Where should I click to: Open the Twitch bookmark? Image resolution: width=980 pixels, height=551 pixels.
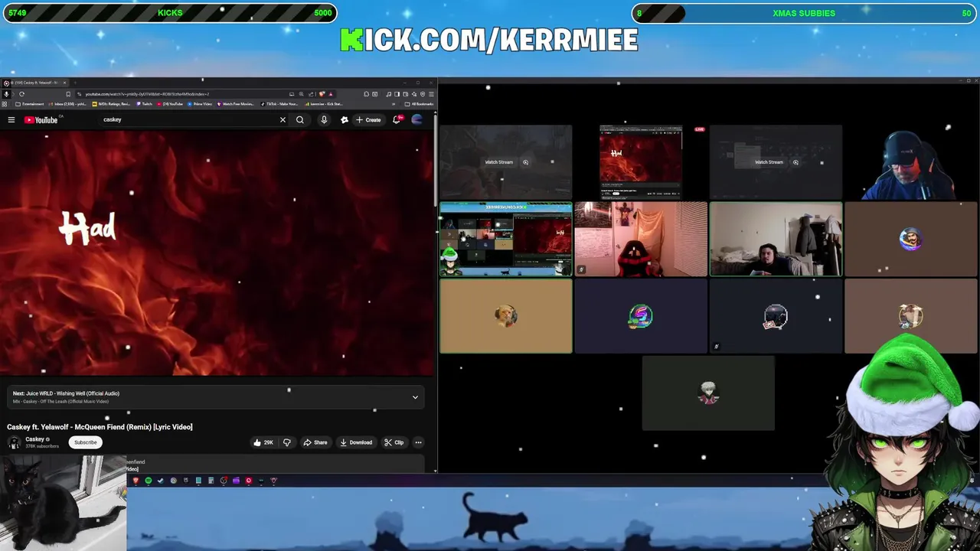(145, 104)
